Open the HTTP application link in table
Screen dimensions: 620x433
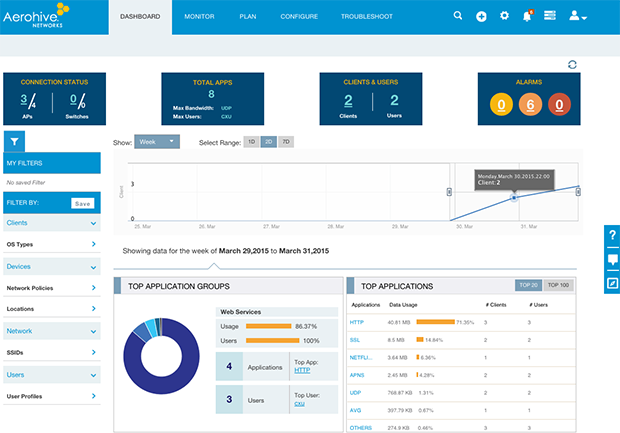pyautogui.click(x=357, y=322)
